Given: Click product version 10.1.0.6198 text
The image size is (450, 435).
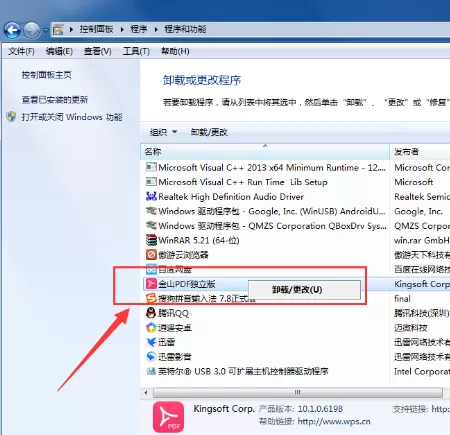Looking at the screenshot, I should click(x=320, y=409).
